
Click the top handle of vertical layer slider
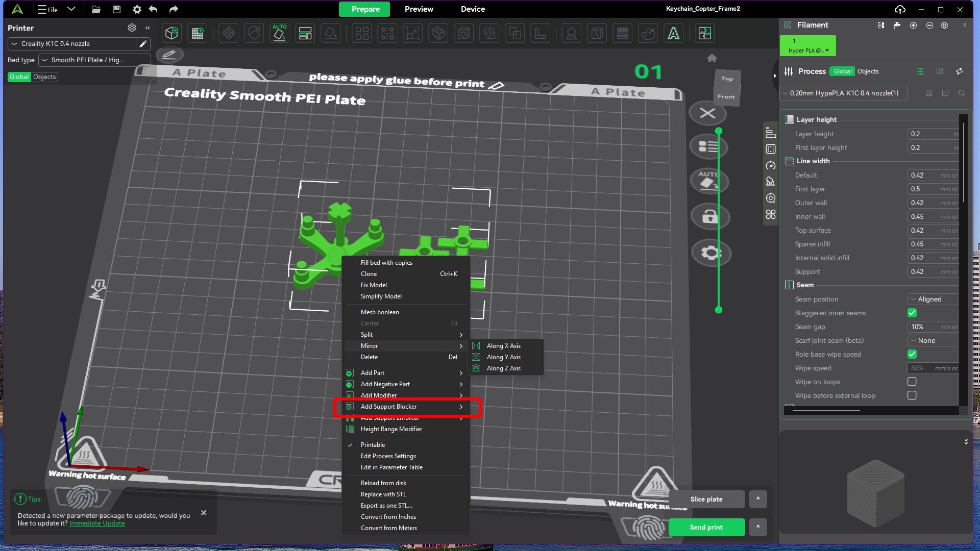[x=719, y=131]
